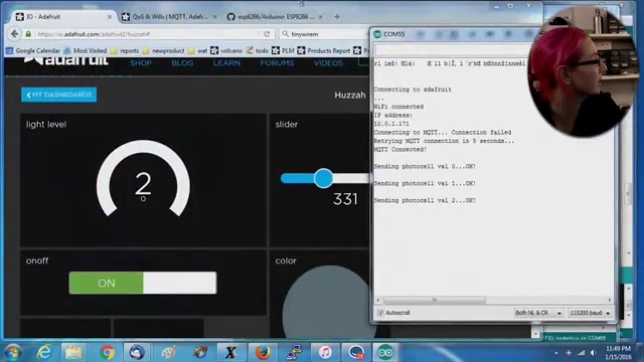This screenshot has height=362, width=644.
Task: Open LEARN in the Adafruit navigation
Action: click(226, 63)
